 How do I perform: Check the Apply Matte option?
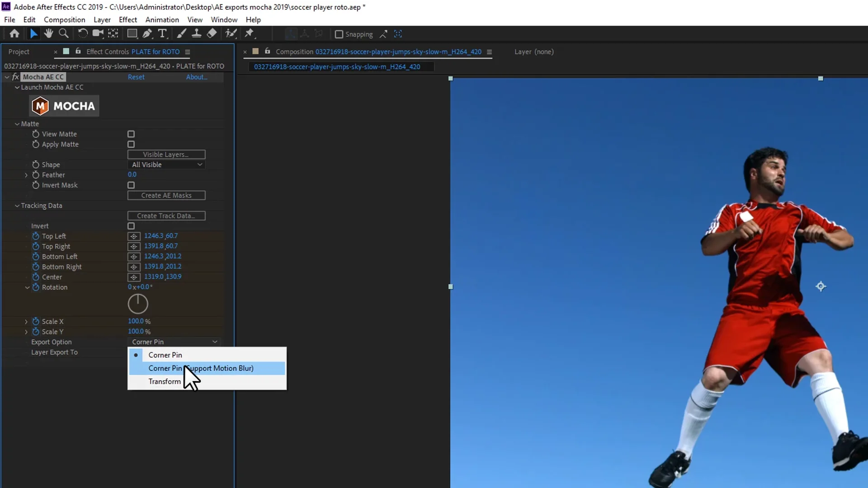(x=131, y=144)
